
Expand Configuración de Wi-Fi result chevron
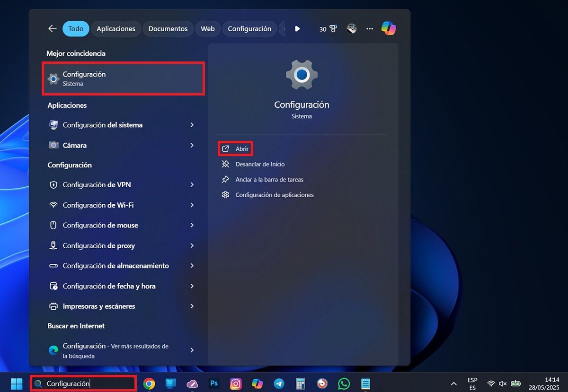coord(192,205)
